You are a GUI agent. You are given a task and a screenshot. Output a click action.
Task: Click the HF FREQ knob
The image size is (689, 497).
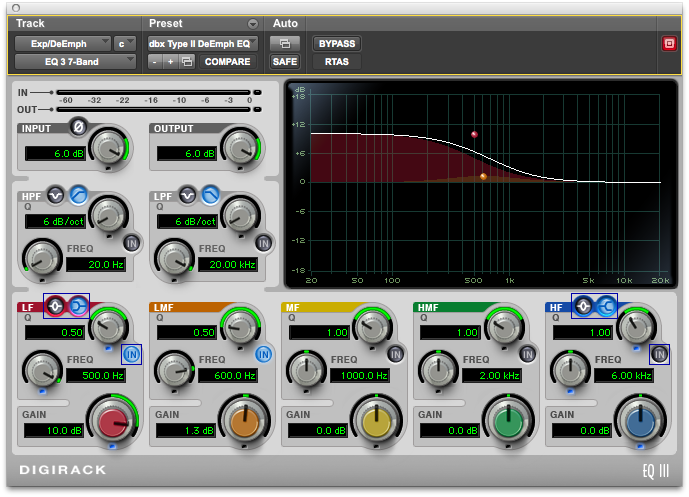(570, 370)
